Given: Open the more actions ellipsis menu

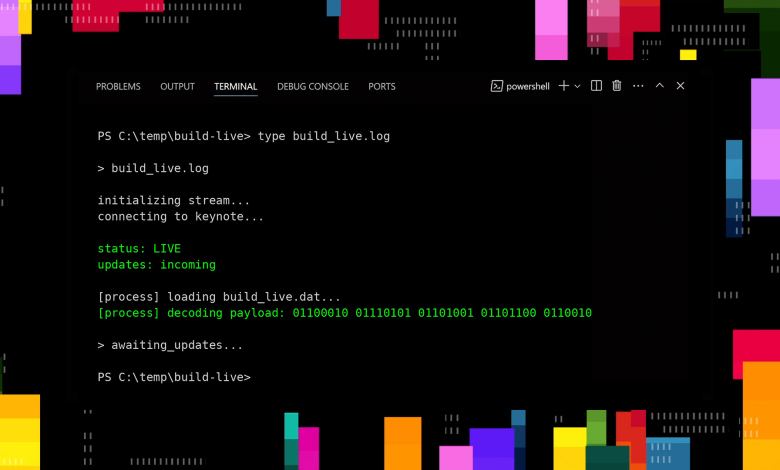Looking at the screenshot, I should click(x=638, y=86).
